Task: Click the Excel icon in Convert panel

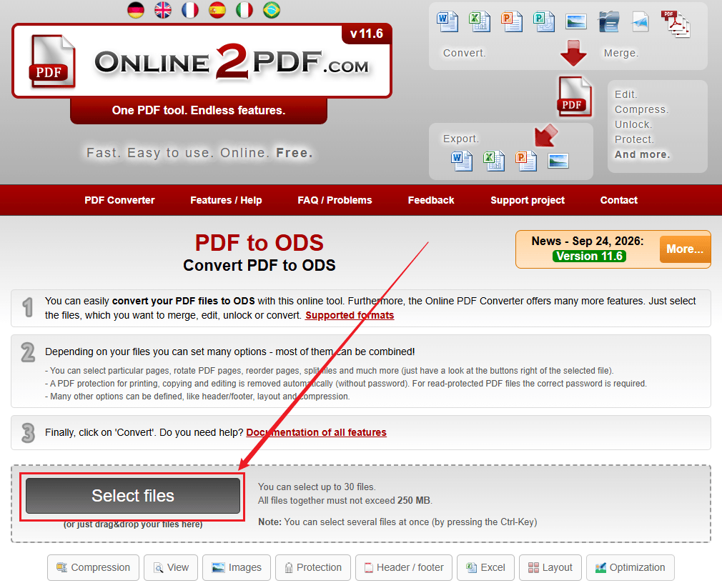Action: 480,21
